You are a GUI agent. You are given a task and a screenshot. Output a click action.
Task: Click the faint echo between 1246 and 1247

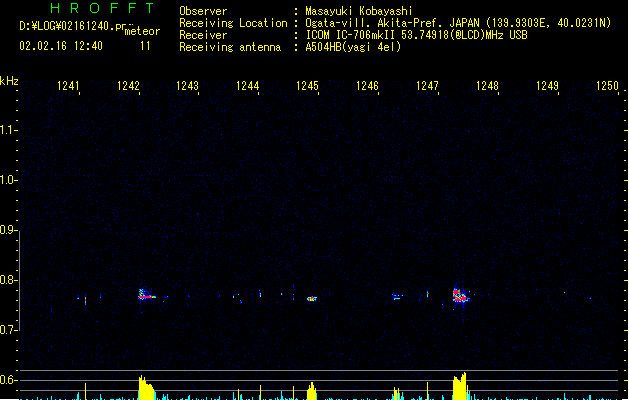[x=397, y=297]
